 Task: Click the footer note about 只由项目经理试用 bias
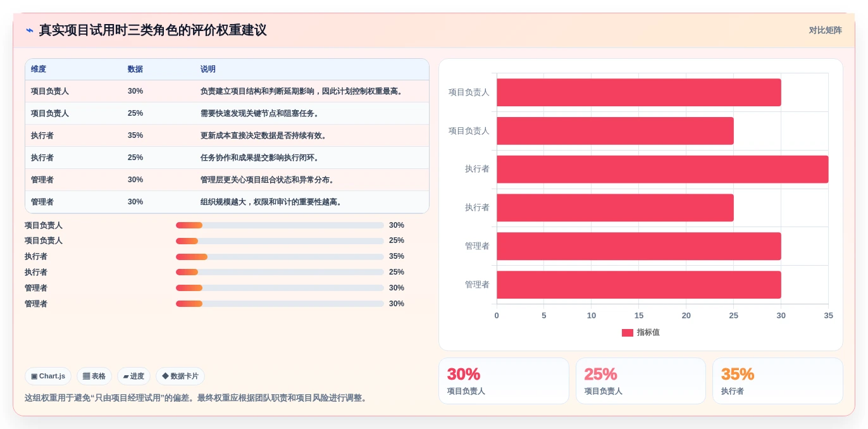tap(197, 398)
